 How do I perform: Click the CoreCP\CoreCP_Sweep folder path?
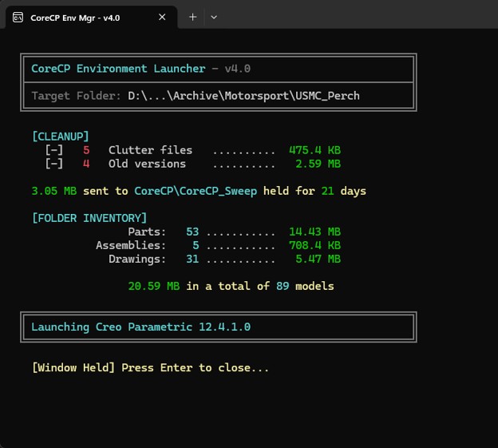(x=196, y=191)
